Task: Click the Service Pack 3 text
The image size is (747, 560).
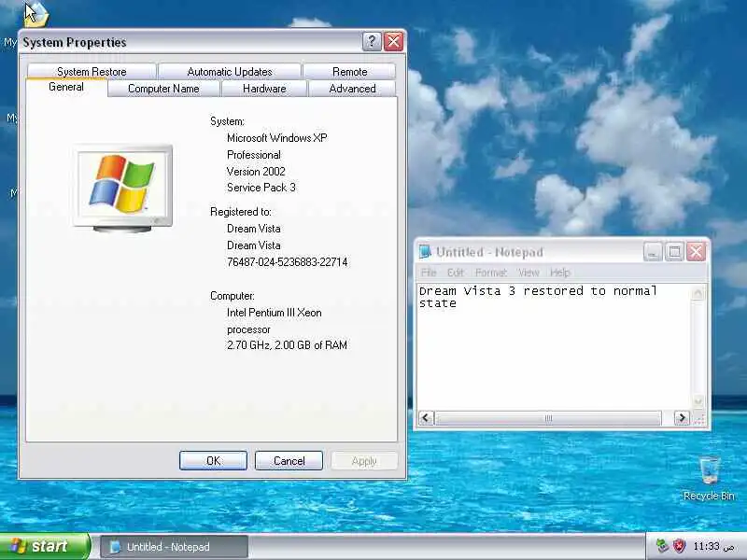Action: 261,188
